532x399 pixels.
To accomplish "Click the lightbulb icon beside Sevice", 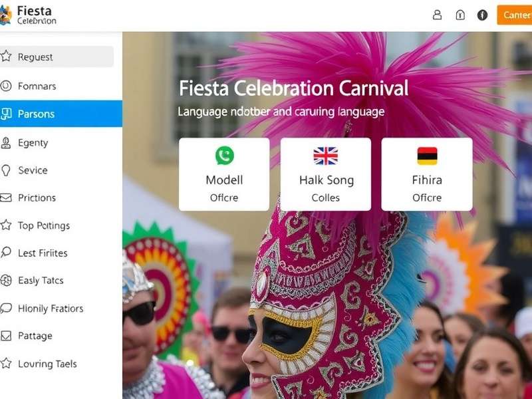I will [x=7, y=170].
